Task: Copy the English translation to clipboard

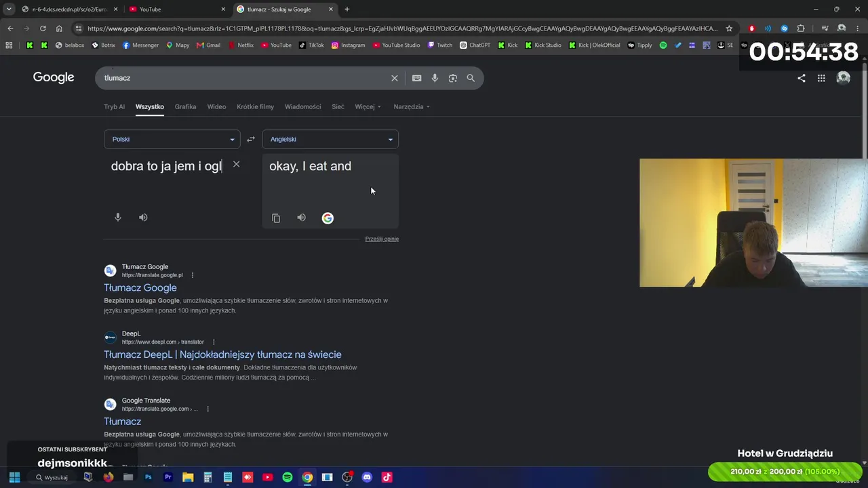Action: pos(276,218)
